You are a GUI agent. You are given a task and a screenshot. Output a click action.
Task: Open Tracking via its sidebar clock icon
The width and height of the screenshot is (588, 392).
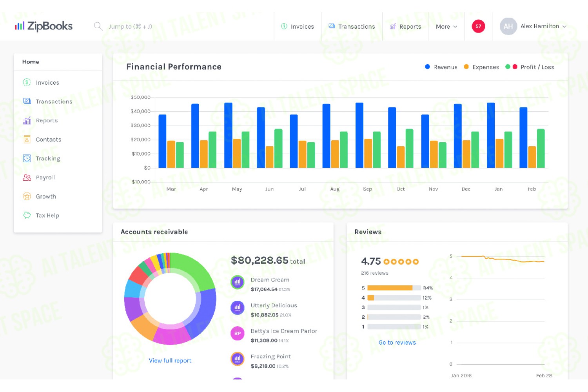27,158
